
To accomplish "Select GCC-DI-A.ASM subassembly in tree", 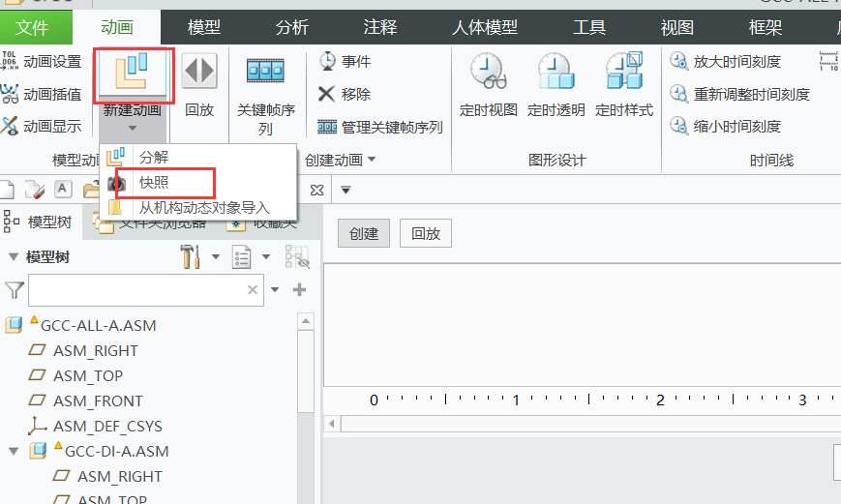I will (x=117, y=452).
